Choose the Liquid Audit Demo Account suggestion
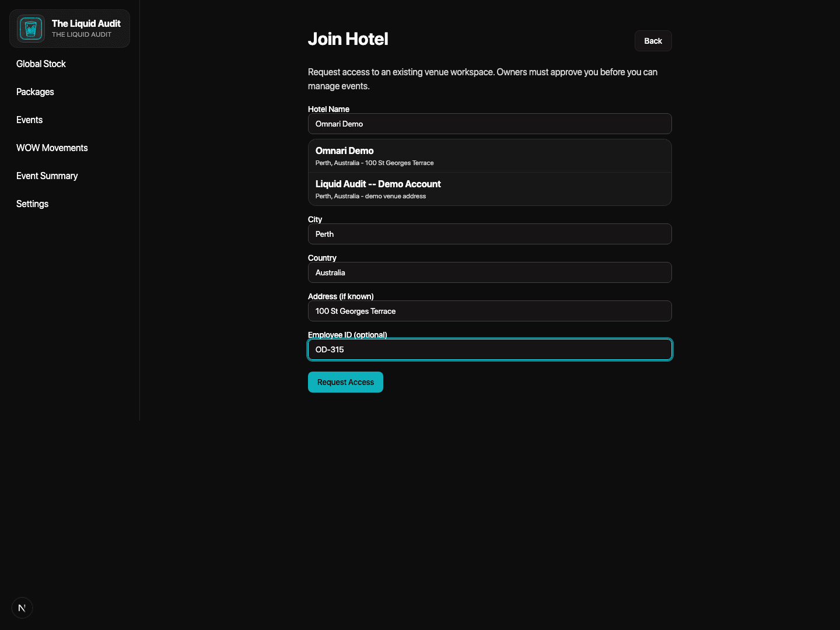Screen dimensions: 840x630 489,189
